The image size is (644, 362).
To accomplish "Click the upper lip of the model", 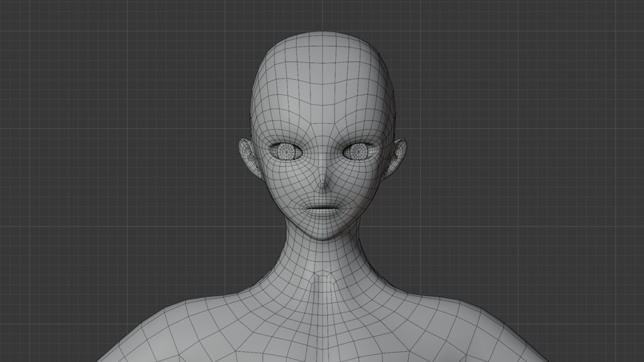I will (x=323, y=203).
